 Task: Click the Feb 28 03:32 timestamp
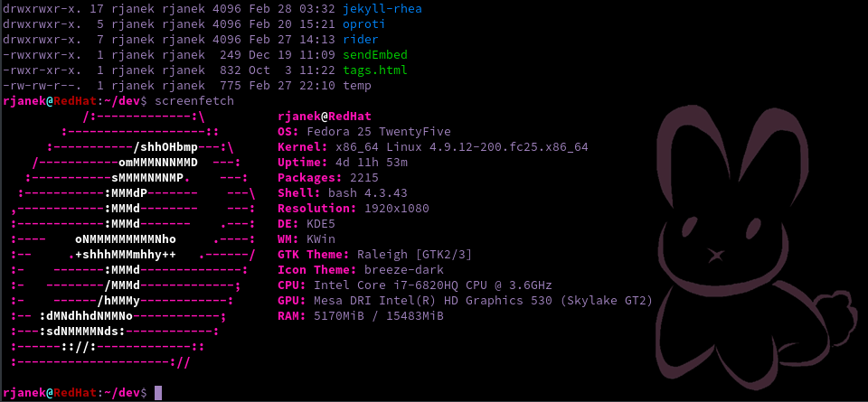[x=292, y=9]
